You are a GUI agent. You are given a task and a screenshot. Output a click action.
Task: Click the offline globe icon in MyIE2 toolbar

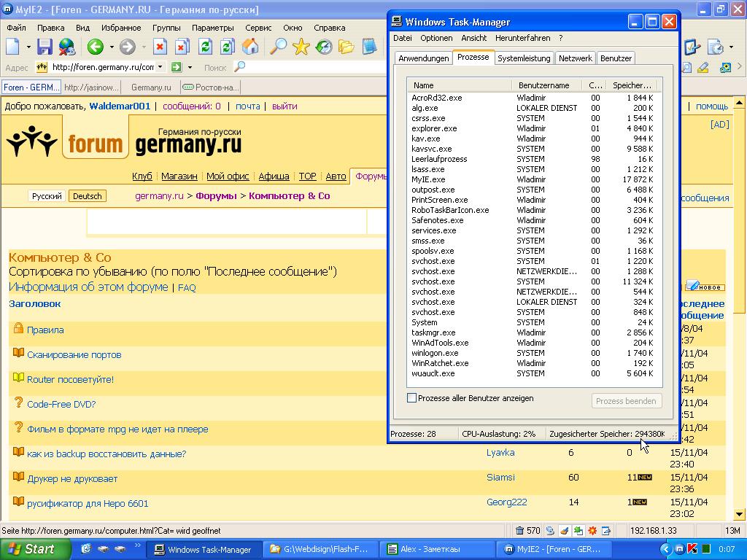pyautogui.click(x=66, y=47)
